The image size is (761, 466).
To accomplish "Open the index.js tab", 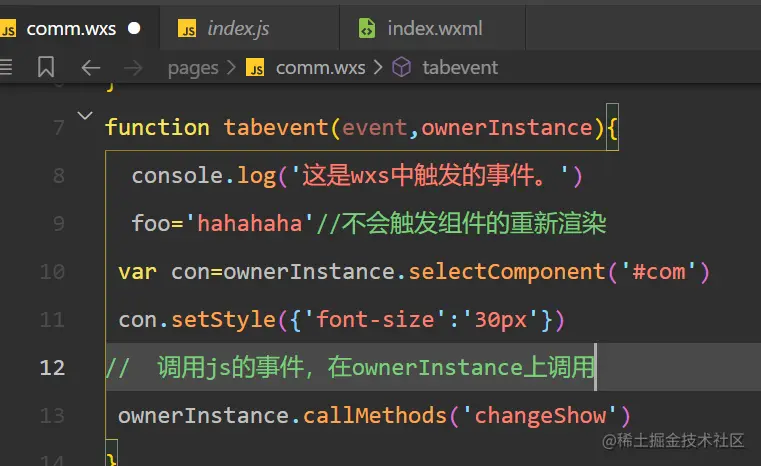I will [238, 29].
